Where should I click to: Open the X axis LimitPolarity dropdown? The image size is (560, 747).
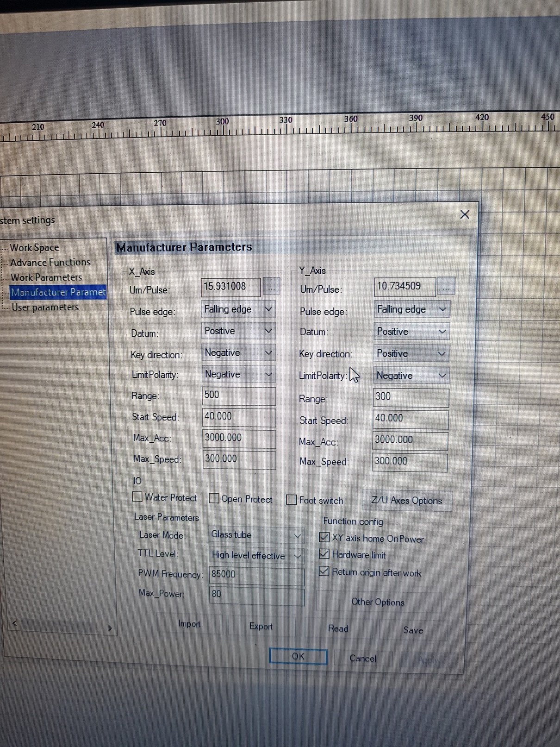(238, 374)
